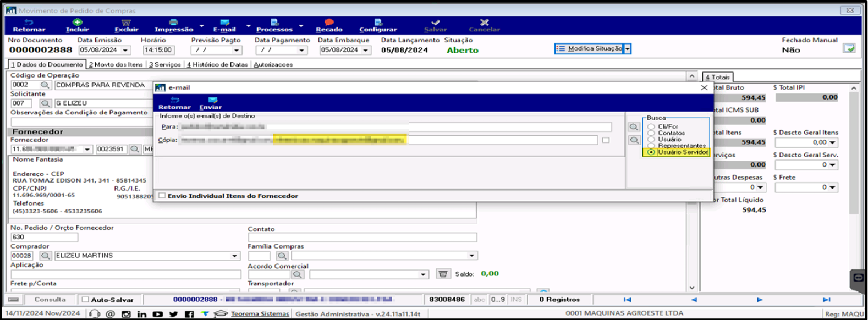Click the wallet icon beside Saldo
This screenshot has width=868, height=320.
[443, 274]
